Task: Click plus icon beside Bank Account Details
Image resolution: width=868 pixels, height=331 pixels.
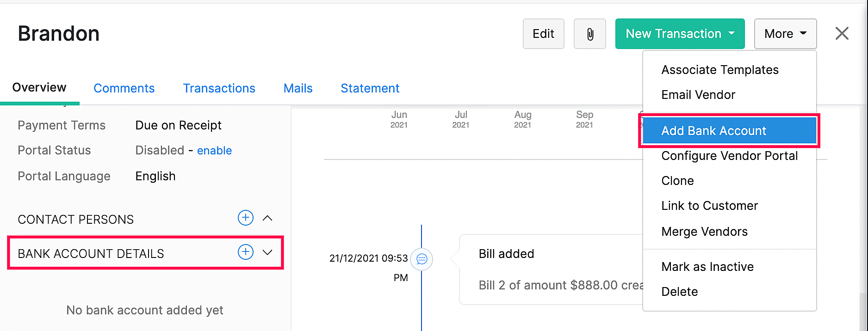Action: 245,252
